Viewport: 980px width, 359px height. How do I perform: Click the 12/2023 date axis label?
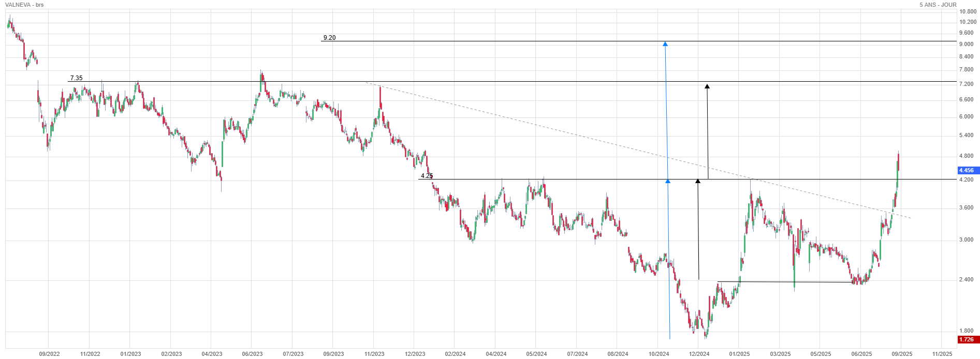coord(415,354)
